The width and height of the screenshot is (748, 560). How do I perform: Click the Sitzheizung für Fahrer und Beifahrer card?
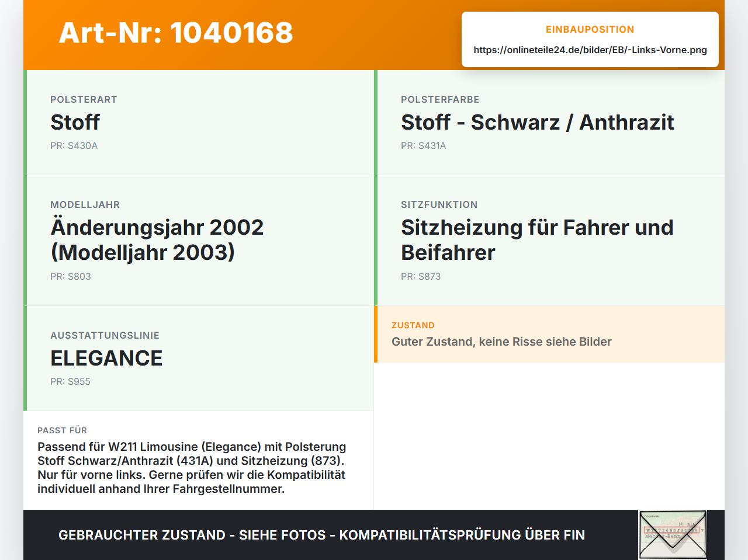tap(549, 241)
